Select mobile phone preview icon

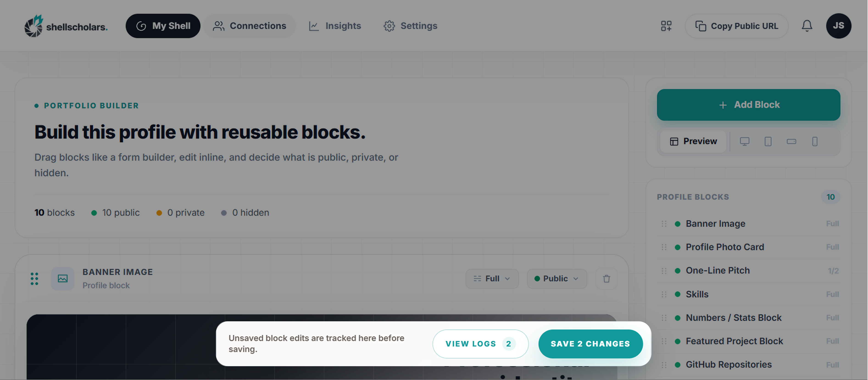point(815,141)
